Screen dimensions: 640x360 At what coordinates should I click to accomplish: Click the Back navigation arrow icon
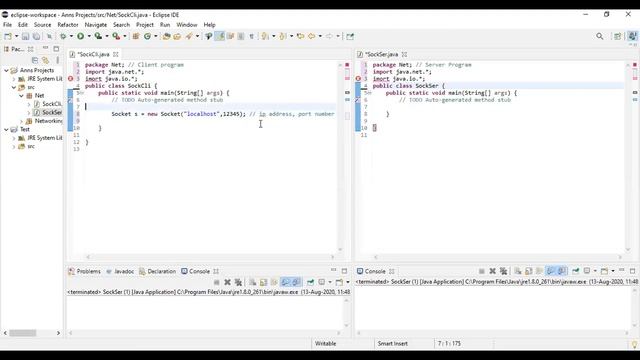point(312,36)
